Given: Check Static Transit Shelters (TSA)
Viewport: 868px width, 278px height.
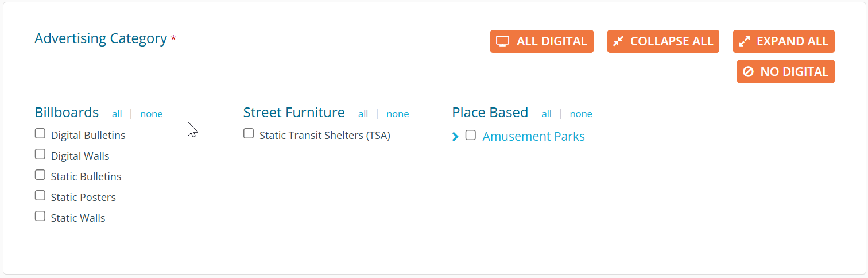Looking at the screenshot, I should (x=249, y=134).
